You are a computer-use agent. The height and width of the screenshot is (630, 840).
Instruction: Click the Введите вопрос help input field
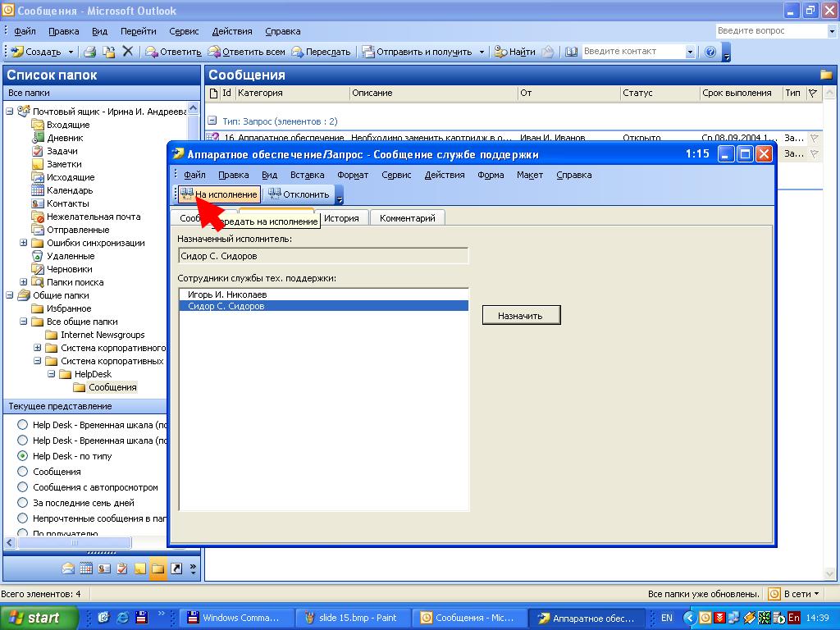point(771,30)
